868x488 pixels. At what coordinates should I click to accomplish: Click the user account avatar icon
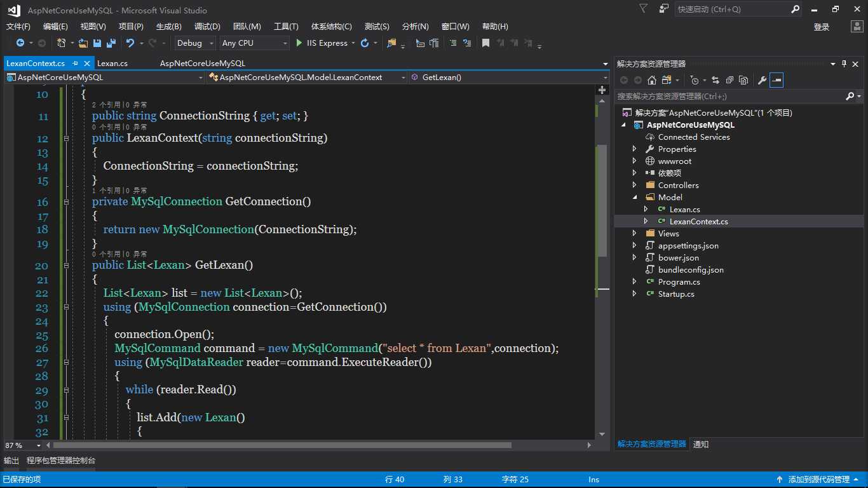pos(857,26)
